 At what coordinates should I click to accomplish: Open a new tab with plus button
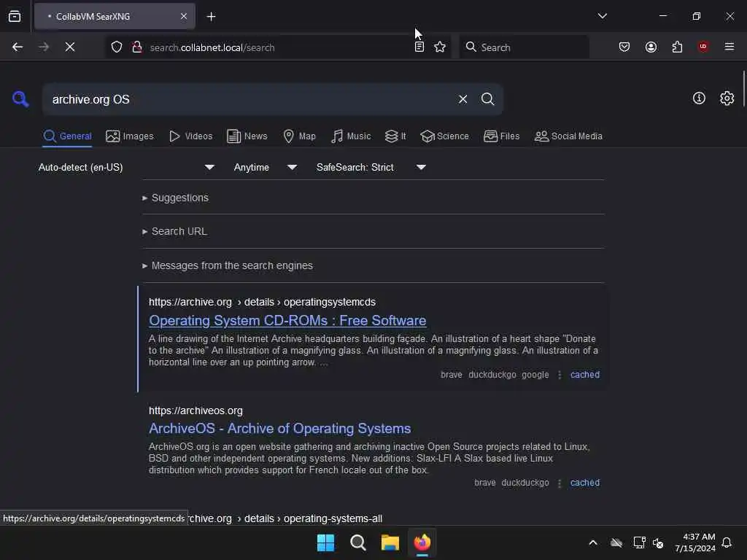coord(211,17)
